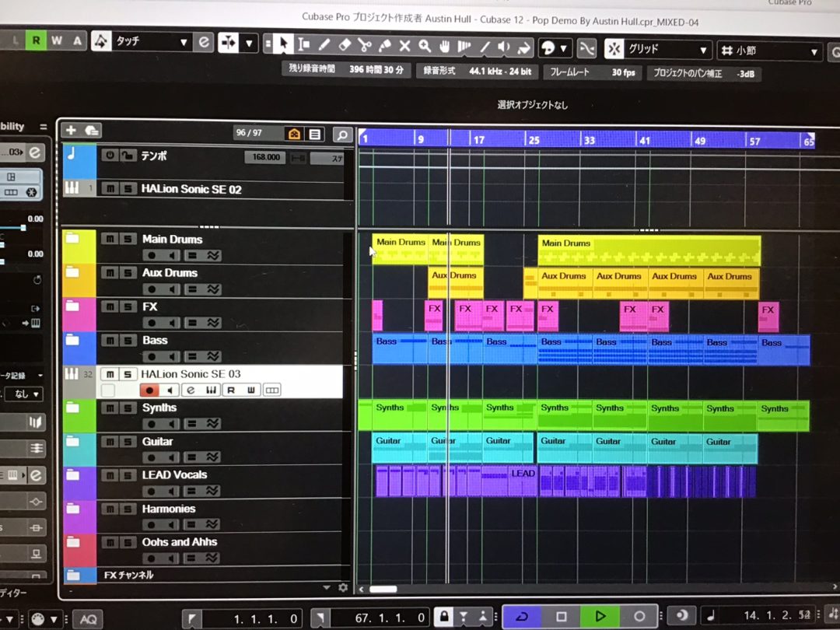The image size is (840, 630).
Task: Click the horizontal scrollbar thumb under the timeline
Action: click(383, 590)
